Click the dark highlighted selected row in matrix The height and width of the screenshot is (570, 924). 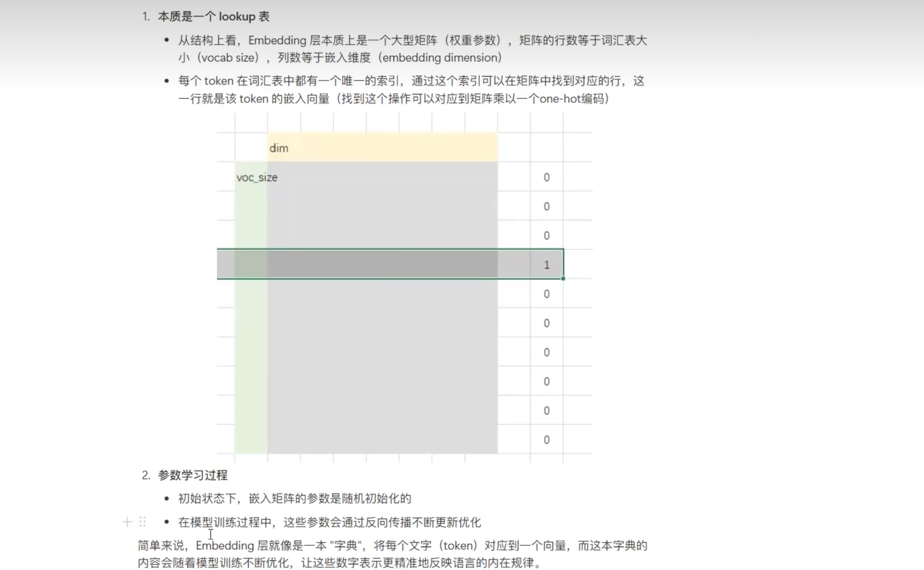(382, 264)
